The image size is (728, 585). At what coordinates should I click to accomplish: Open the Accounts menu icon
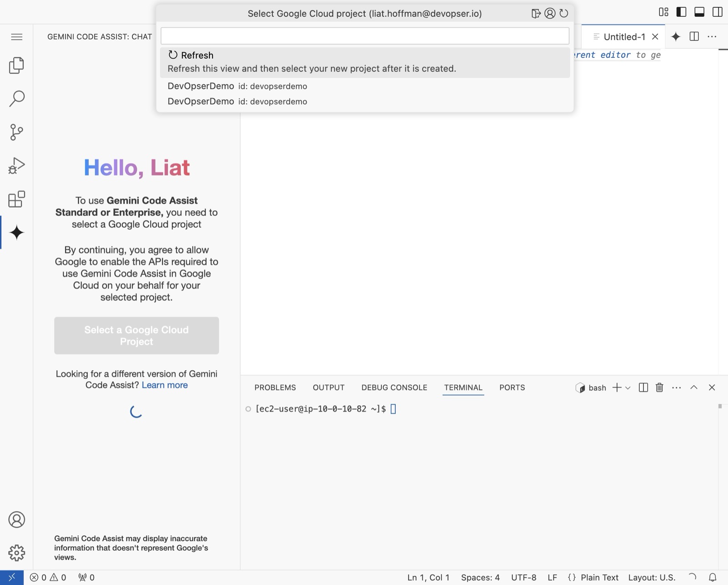(17, 519)
